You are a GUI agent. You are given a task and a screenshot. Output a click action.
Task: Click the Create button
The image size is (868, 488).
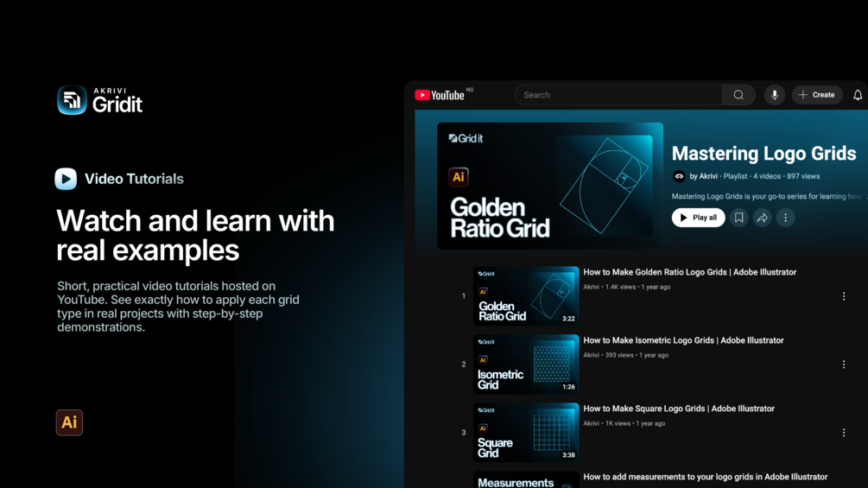(817, 95)
